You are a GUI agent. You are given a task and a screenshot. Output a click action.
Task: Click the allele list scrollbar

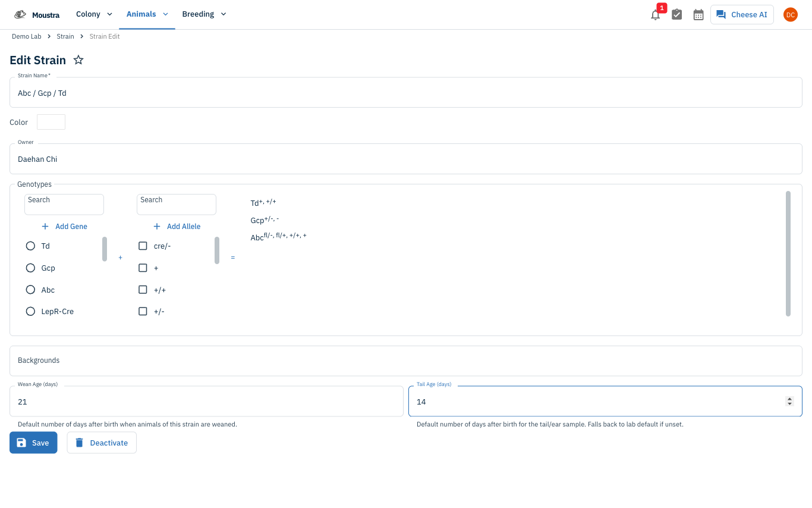[x=217, y=250]
